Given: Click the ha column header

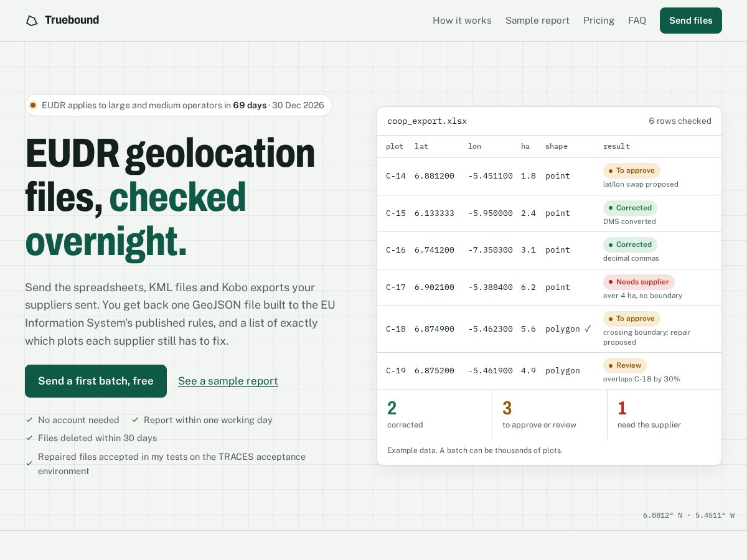Looking at the screenshot, I should coord(525,146).
